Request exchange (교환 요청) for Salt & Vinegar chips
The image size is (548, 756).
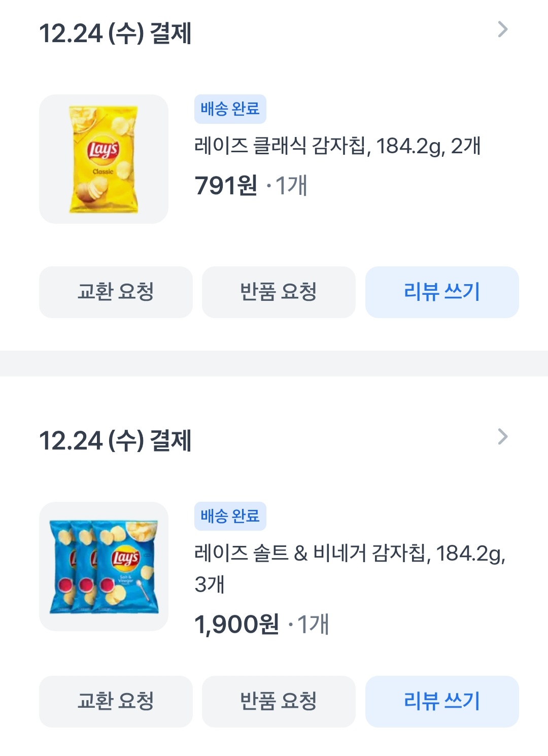tap(116, 701)
